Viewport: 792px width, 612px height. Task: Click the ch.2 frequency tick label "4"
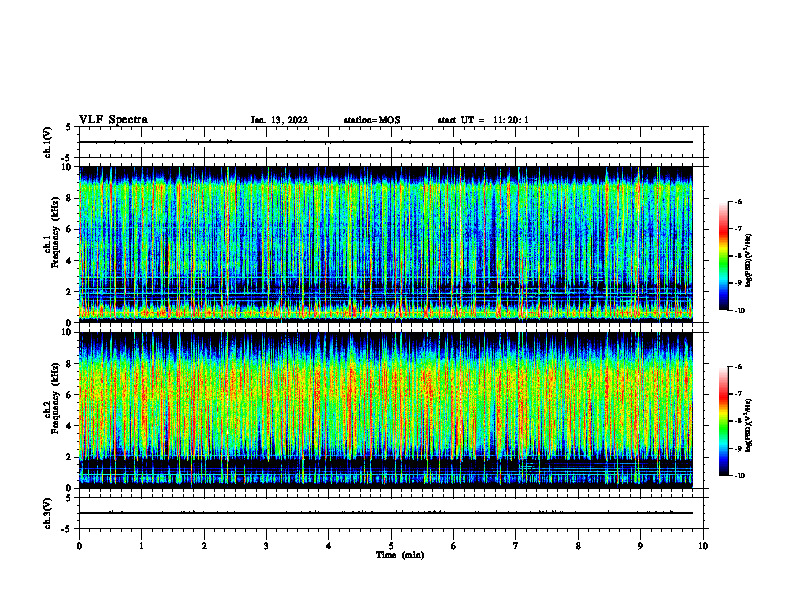pyautogui.click(x=70, y=426)
